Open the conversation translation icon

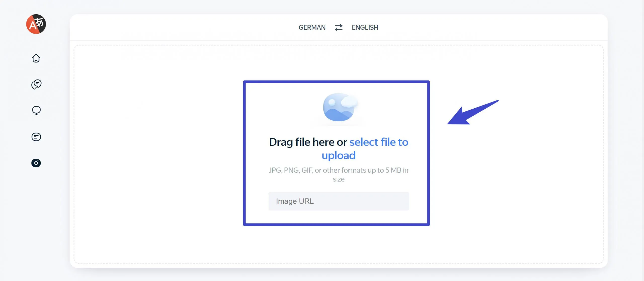(36, 84)
